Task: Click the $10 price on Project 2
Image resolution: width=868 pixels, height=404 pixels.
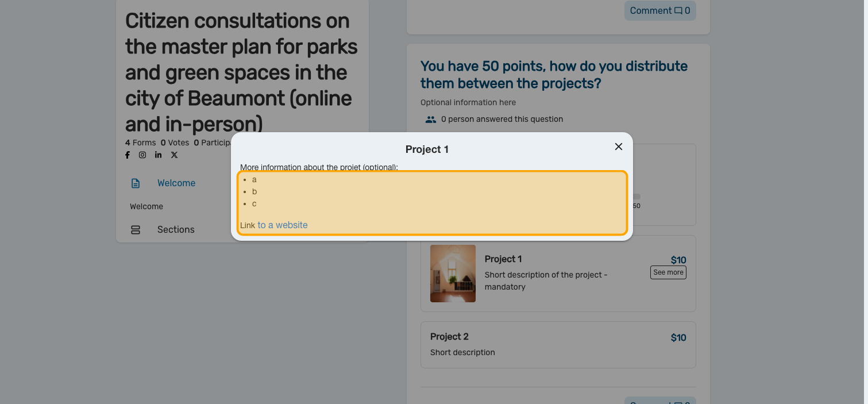Action: click(x=678, y=338)
